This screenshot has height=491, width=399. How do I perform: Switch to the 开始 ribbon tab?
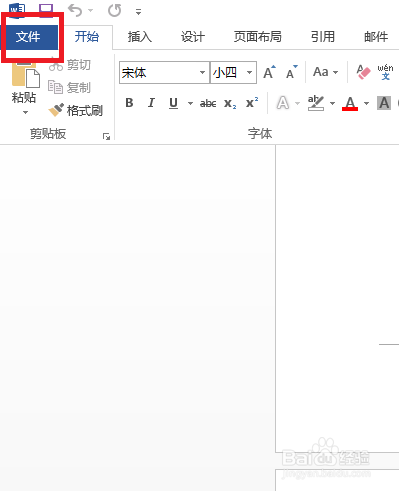87,37
